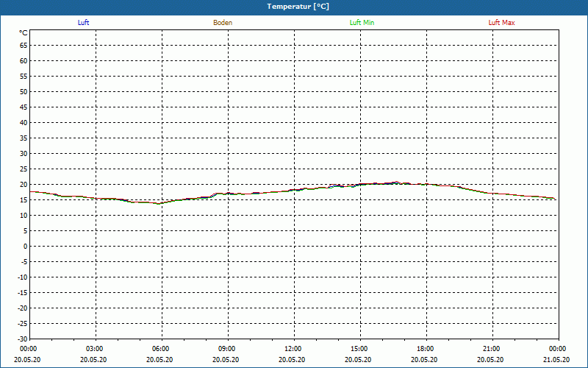Click the 50 y-axis value
Viewport: 588px width, 368px height.
pyautogui.click(x=24, y=91)
